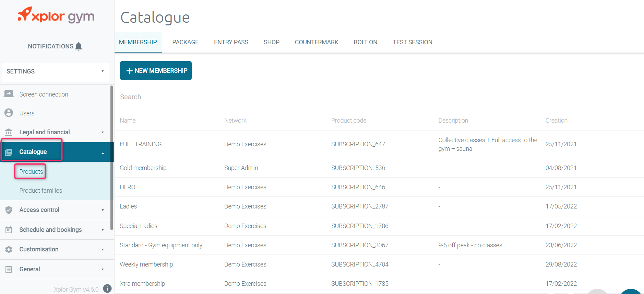644x294 pixels.
Task: Click the Users person icon
Action: 9,113
